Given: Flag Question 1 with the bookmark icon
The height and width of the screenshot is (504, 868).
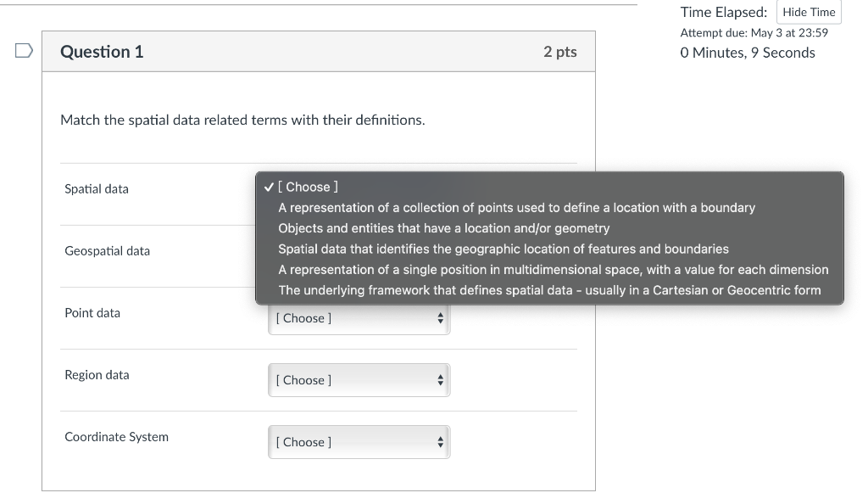Looking at the screenshot, I should coord(24,51).
